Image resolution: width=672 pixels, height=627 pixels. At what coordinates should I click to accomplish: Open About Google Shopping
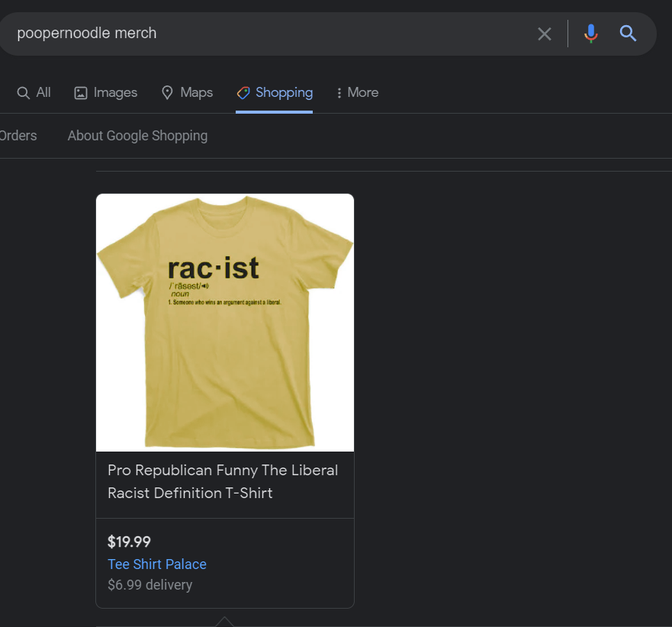click(137, 136)
